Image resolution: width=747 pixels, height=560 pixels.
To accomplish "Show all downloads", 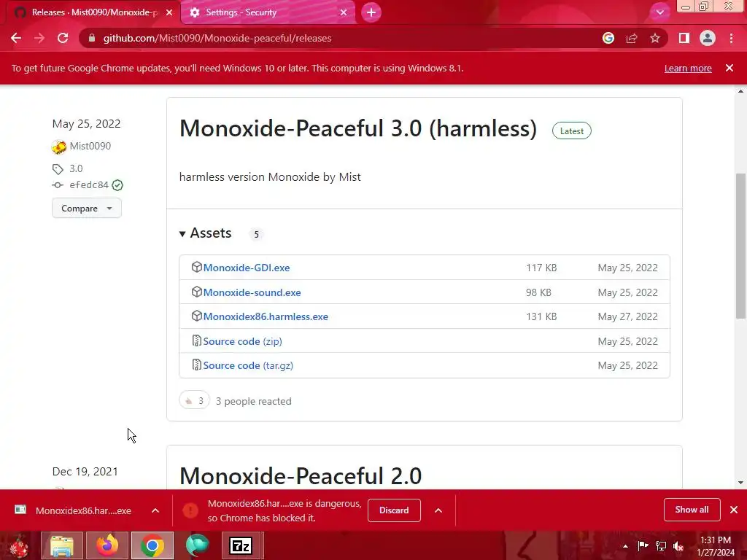I will pos(692,510).
